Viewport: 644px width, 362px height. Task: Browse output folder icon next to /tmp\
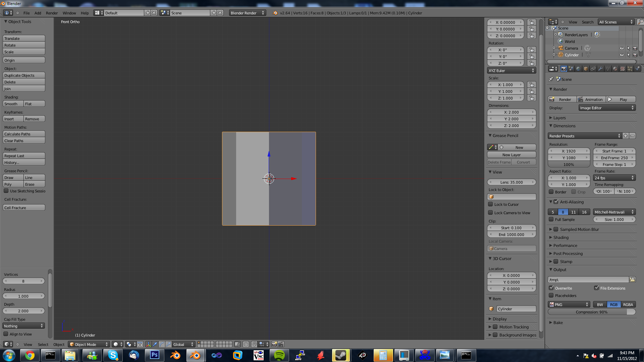point(632,280)
